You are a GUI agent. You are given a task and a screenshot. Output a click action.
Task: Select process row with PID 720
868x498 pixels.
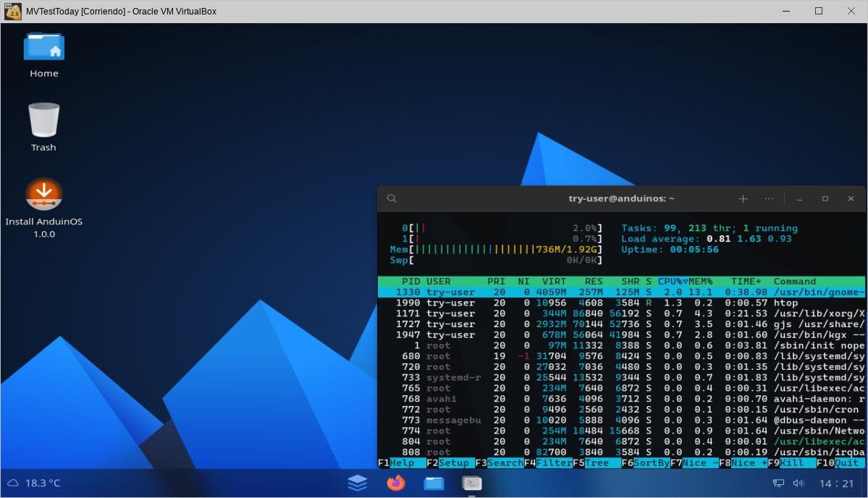(622, 367)
